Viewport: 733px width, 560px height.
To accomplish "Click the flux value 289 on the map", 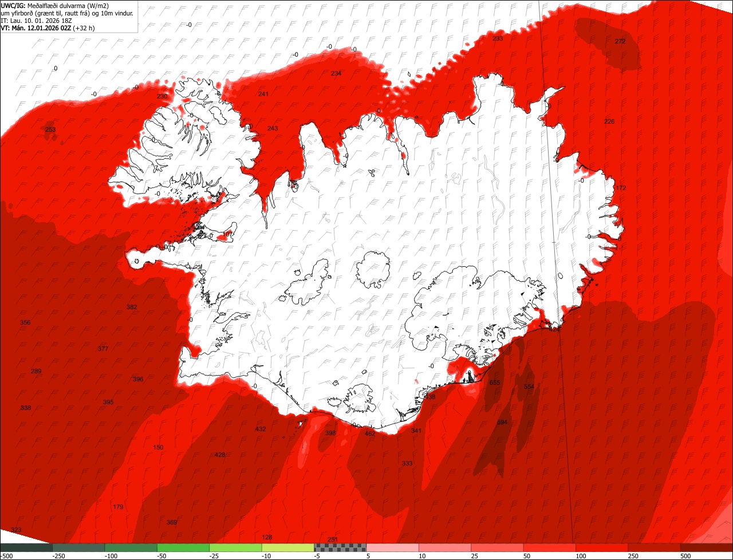I will (36, 371).
